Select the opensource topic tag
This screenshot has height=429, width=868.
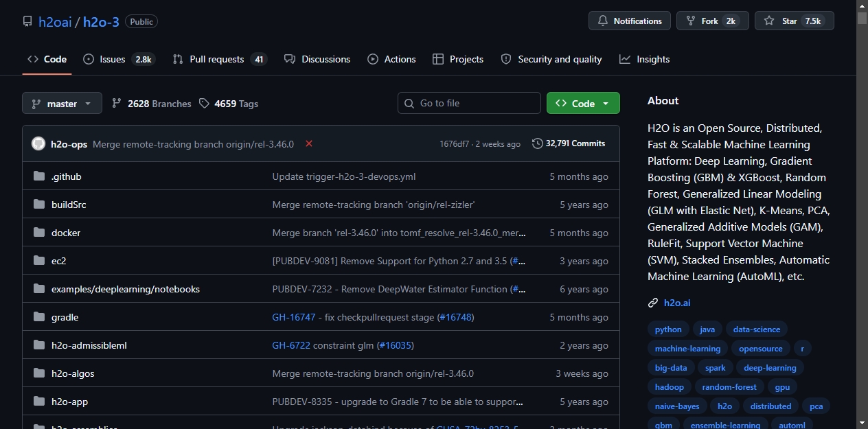760,349
